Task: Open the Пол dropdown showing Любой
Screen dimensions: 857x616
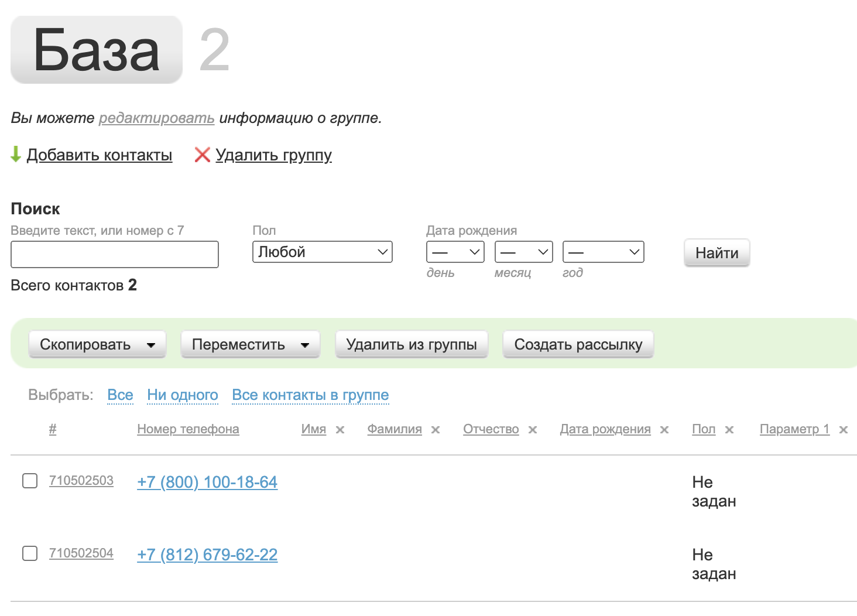Action: [323, 252]
